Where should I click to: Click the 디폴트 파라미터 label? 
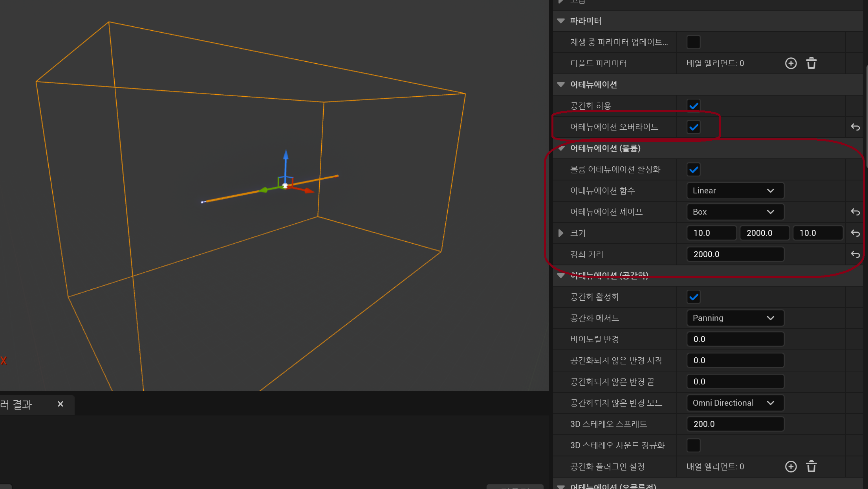click(x=599, y=63)
